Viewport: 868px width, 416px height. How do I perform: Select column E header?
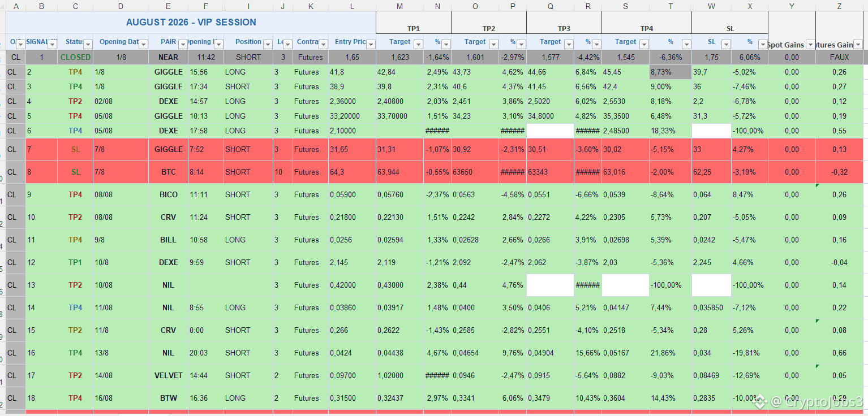pyautogui.click(x=168, y=6)
